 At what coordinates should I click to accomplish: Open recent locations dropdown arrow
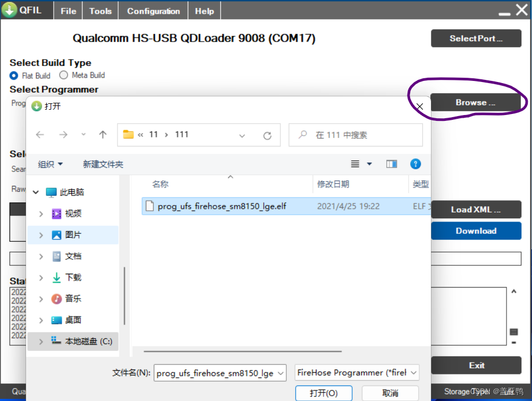84,134
